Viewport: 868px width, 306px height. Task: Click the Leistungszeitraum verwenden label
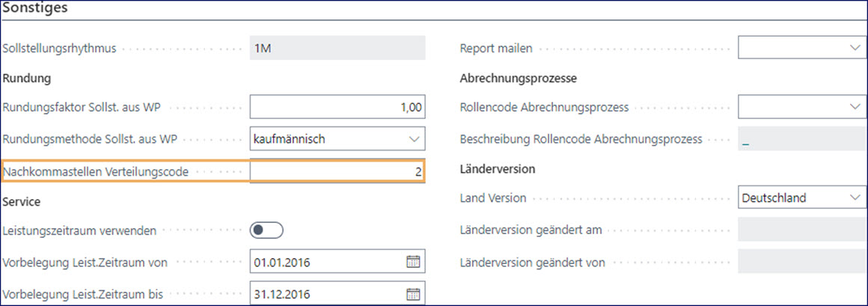tap(80, 230)
